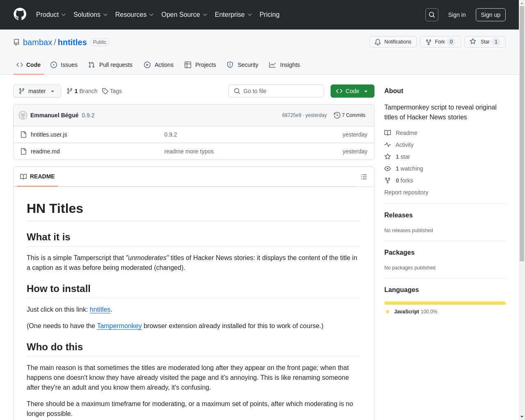The height and width of the screenshot is (420, 525).
Task: View the 1 star stargazers
Action: coord(397,157)
